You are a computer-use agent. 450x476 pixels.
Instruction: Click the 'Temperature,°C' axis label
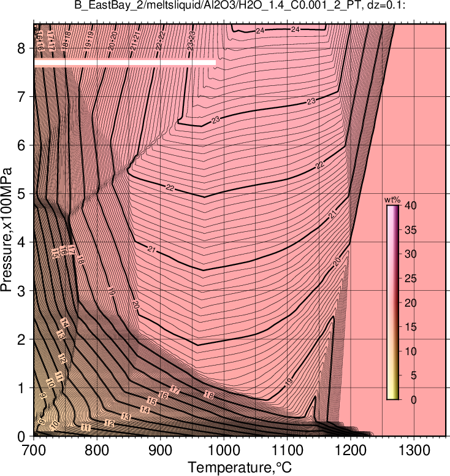click(x=240, y=467)
